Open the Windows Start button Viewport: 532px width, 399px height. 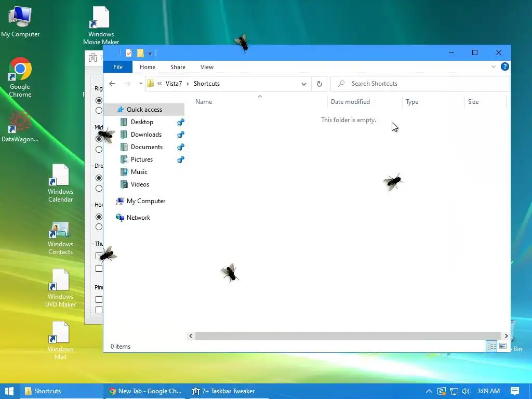(x=9, y=391)
